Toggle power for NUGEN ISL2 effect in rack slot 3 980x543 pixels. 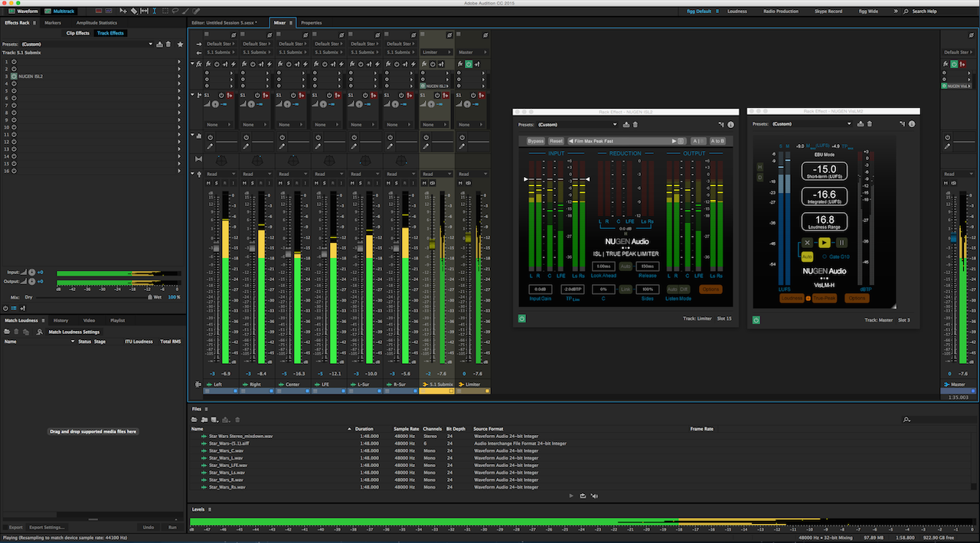point(14,77)
